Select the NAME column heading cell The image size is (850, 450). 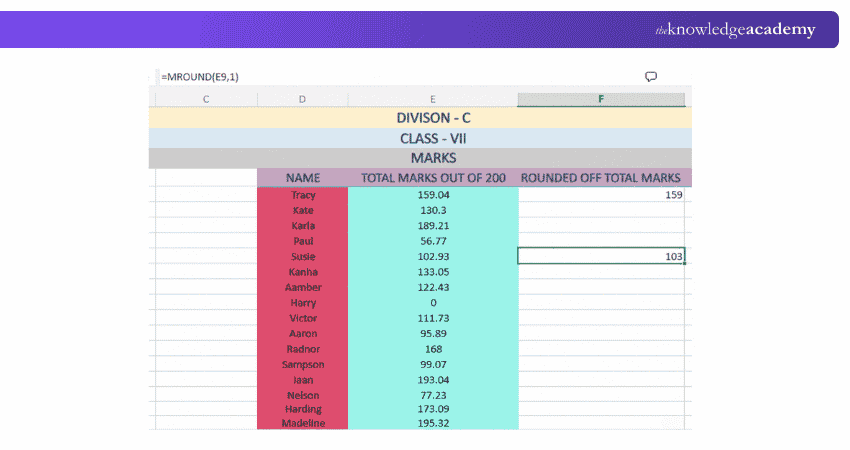302,177
